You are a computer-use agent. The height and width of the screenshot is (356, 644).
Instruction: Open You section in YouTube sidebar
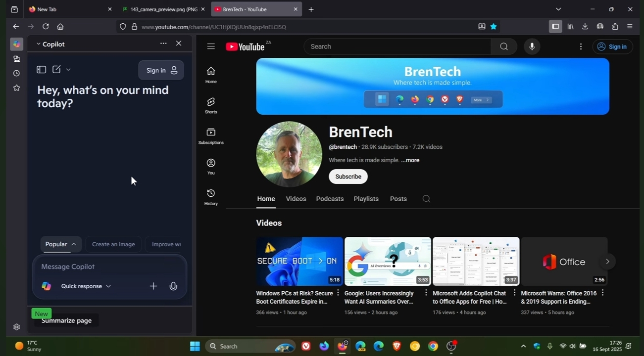click(x=211, y=166)
